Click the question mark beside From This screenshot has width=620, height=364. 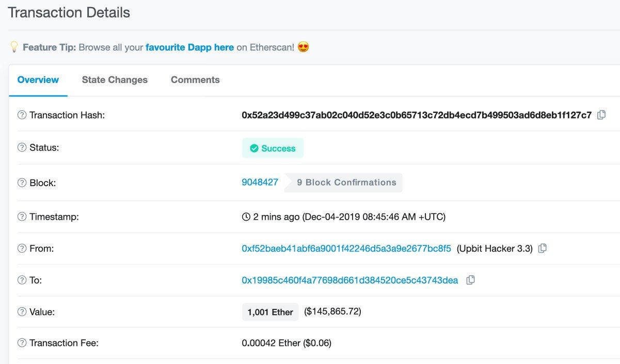[22, 249]
